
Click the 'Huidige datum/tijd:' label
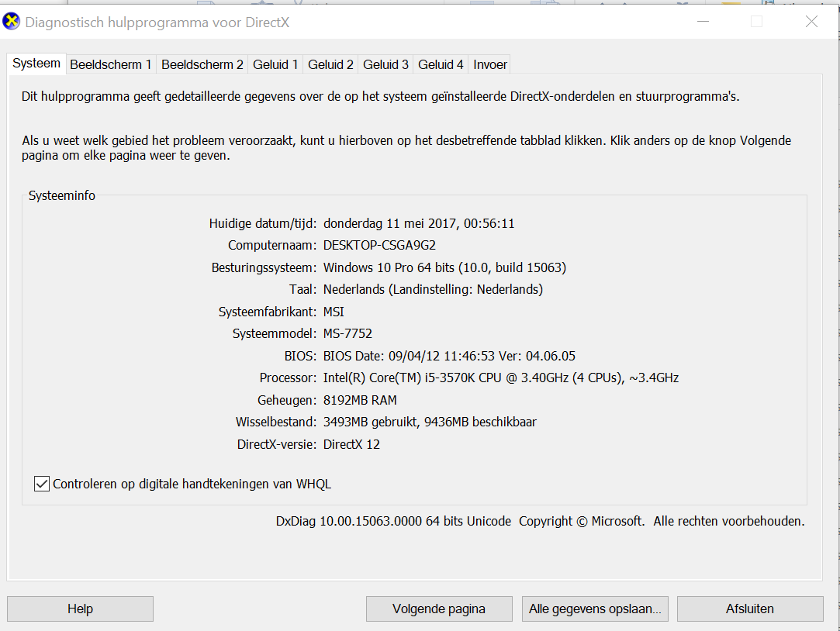262,224
